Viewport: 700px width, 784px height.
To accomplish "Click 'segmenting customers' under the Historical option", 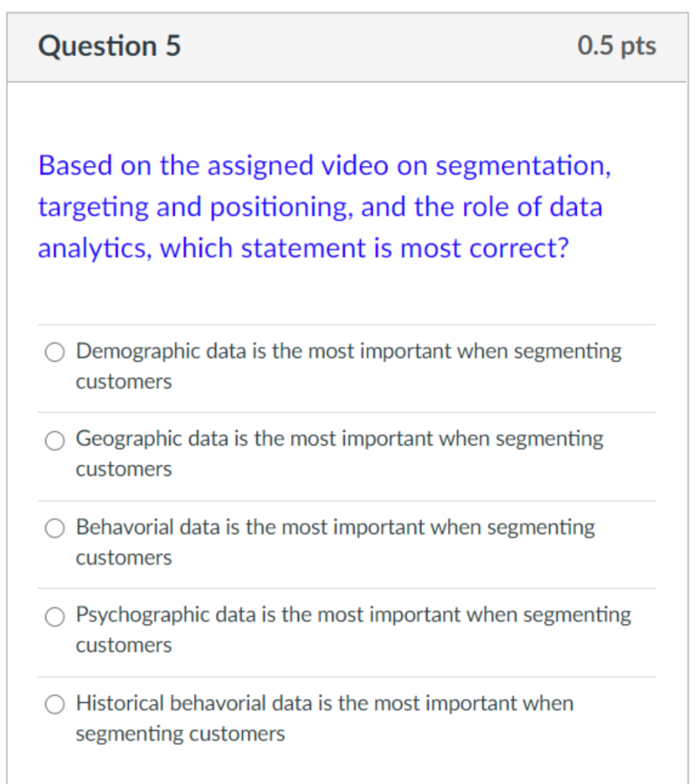I will coord(180,734).
